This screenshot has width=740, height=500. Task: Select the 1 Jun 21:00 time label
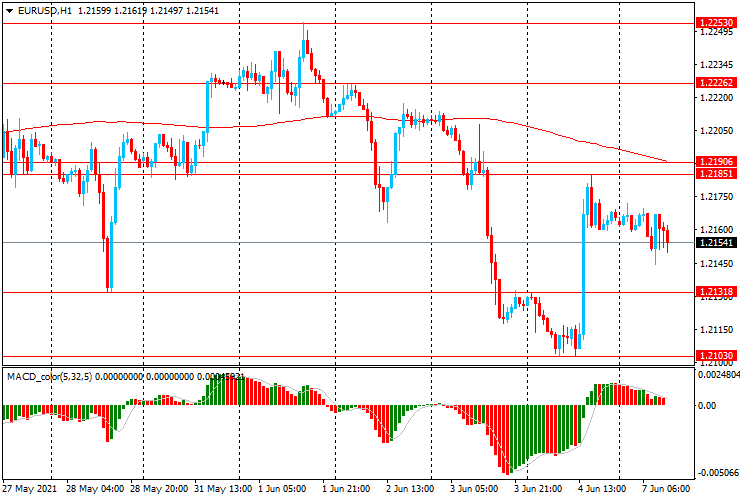point(346,489)
